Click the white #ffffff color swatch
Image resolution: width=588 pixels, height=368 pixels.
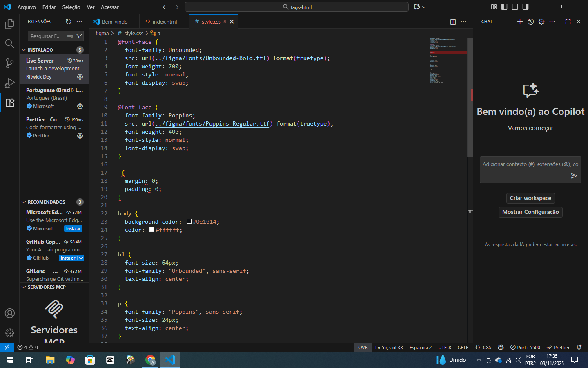click(152, 229)
